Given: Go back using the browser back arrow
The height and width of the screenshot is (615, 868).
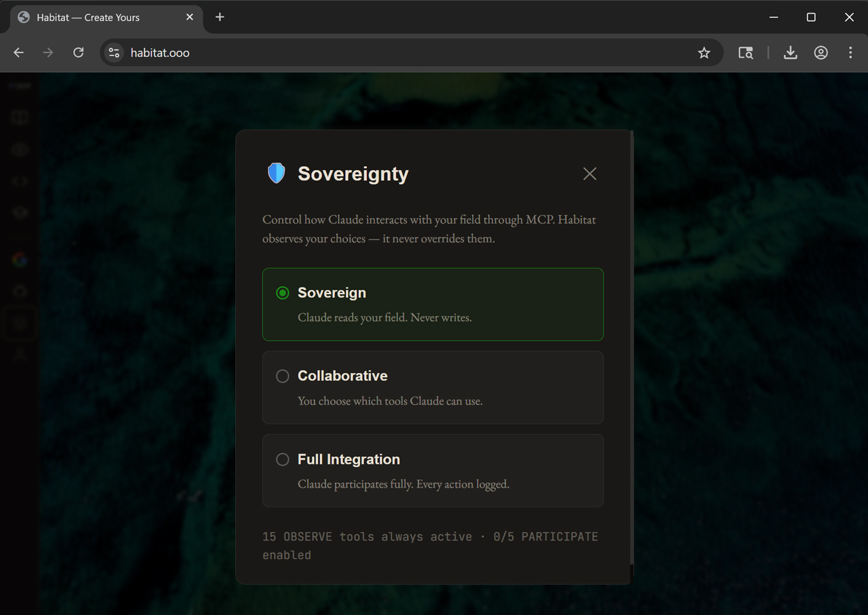Looking at the screenshot, I should tap(18, 53).
